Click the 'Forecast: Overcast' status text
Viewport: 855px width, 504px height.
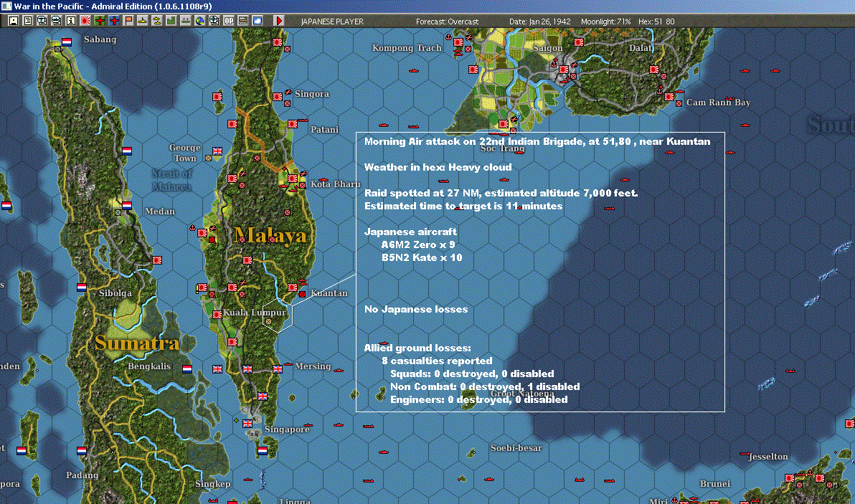pyautogui.click(x=447, y=22)
